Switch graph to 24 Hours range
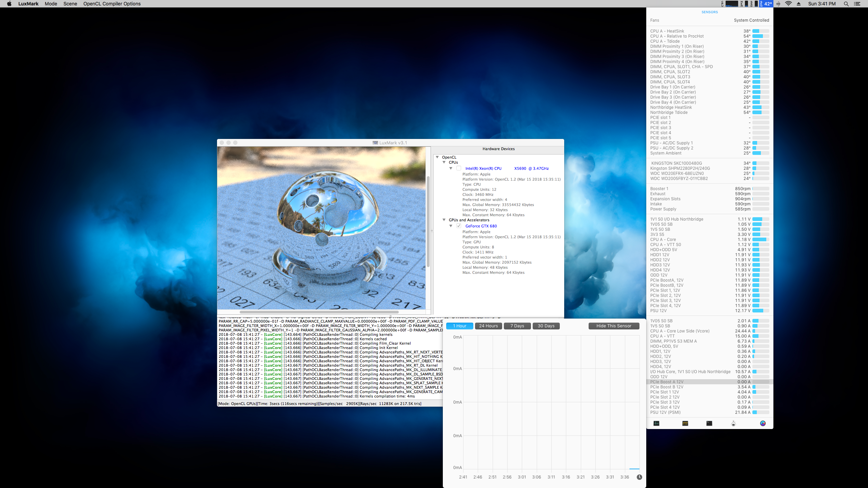Viewport: 868px width, 488px height. point(488,326)
